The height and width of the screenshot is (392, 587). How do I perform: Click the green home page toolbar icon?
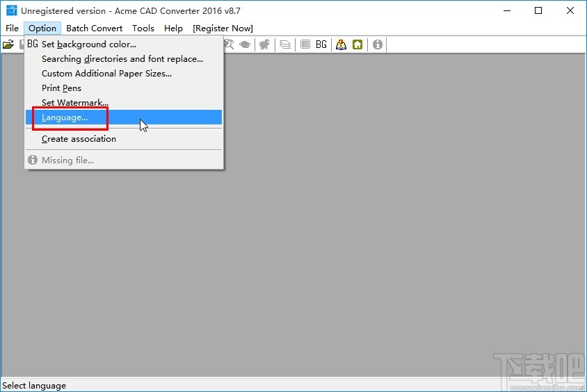click(x=357, y=44)
